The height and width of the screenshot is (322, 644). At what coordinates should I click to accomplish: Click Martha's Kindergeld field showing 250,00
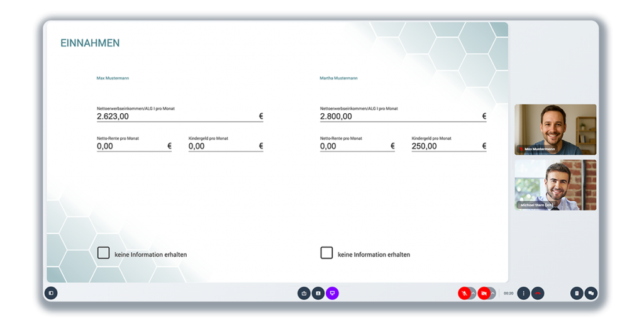pyautogui.click(x=445, y=146)
